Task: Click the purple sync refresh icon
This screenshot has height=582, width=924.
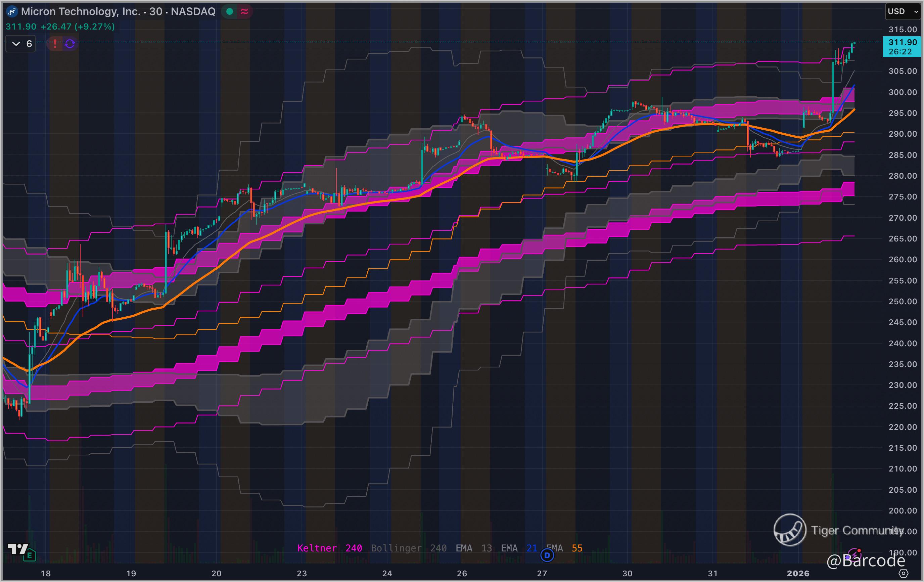Action: pyautogui.click(x=70, y=44)
